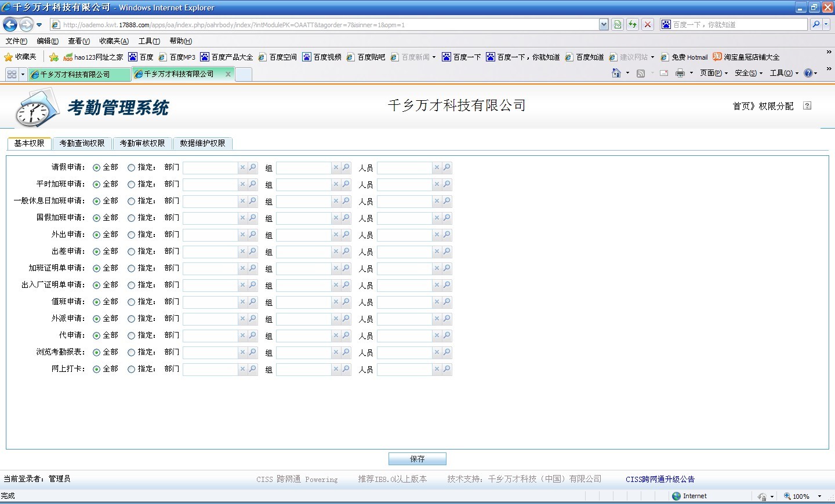
Task: Switch to the 考勤查询权限 tab
Action: coord(82,143)
